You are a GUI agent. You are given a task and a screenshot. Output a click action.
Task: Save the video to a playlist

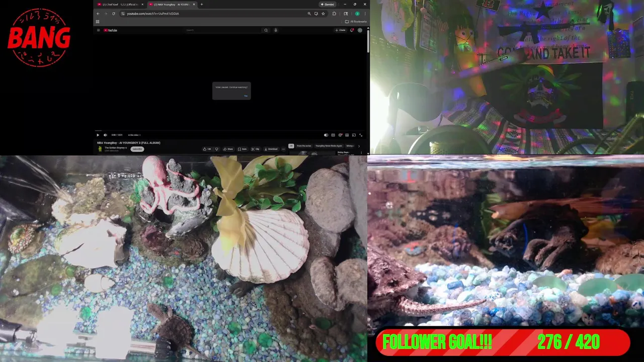[243, 149]
